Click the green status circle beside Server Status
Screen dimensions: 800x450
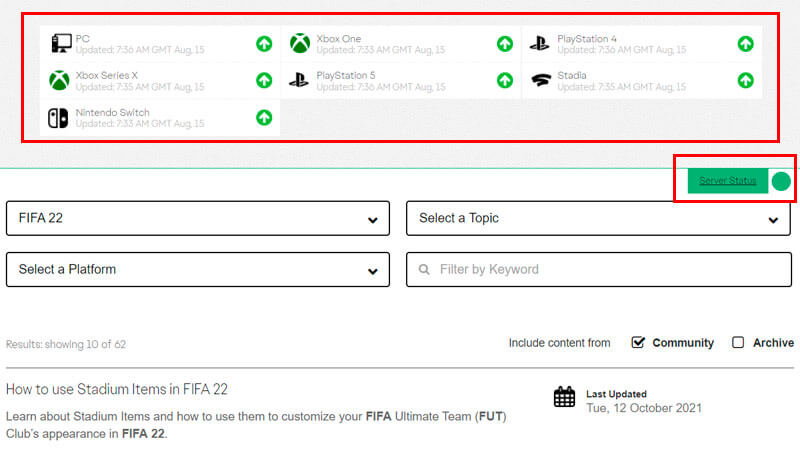tap(781, 181)
